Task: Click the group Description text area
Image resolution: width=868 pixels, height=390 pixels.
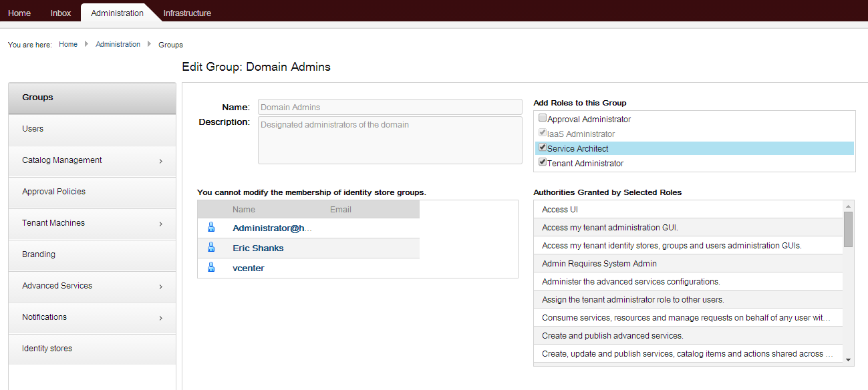Action: (x=390, y=140)
